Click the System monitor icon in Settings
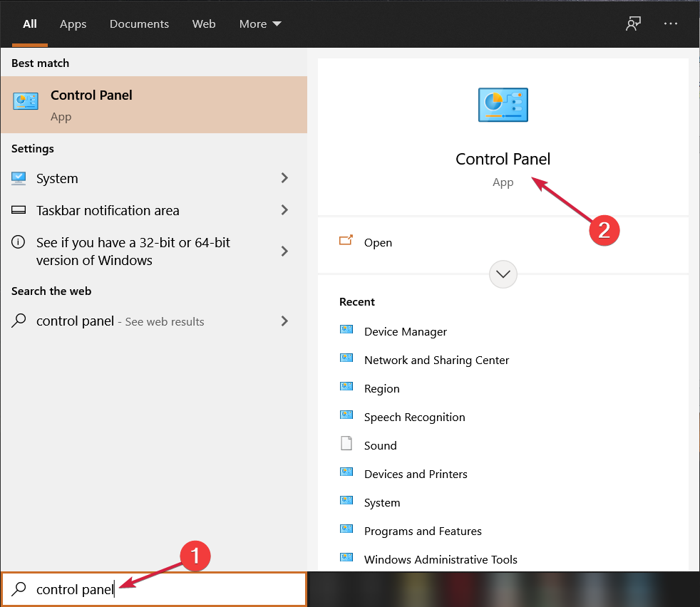This screenshot has width=700, height=607. (19, 178)
